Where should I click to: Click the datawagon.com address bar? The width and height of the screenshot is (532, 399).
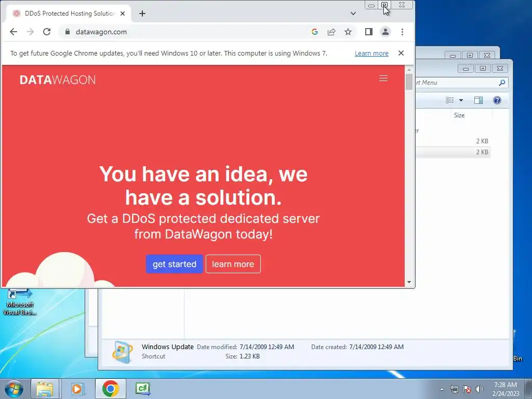pos(190,32)
